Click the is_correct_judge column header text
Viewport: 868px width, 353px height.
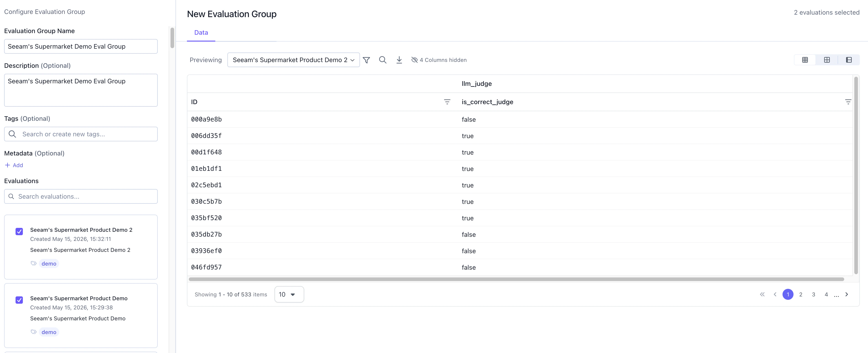pyautogui.click(x=487, y=102)
